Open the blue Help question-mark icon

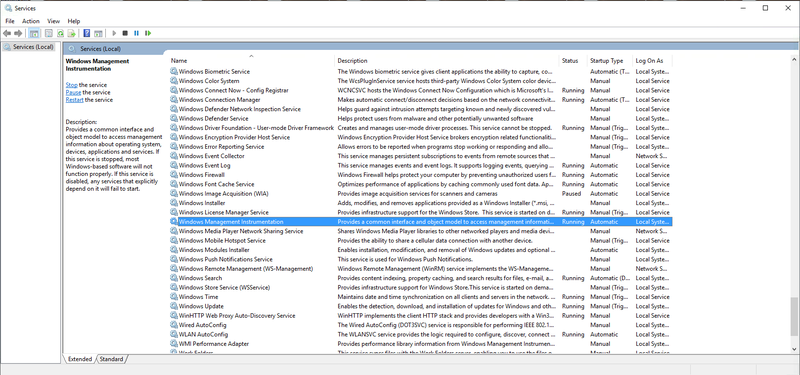point(87,33)
